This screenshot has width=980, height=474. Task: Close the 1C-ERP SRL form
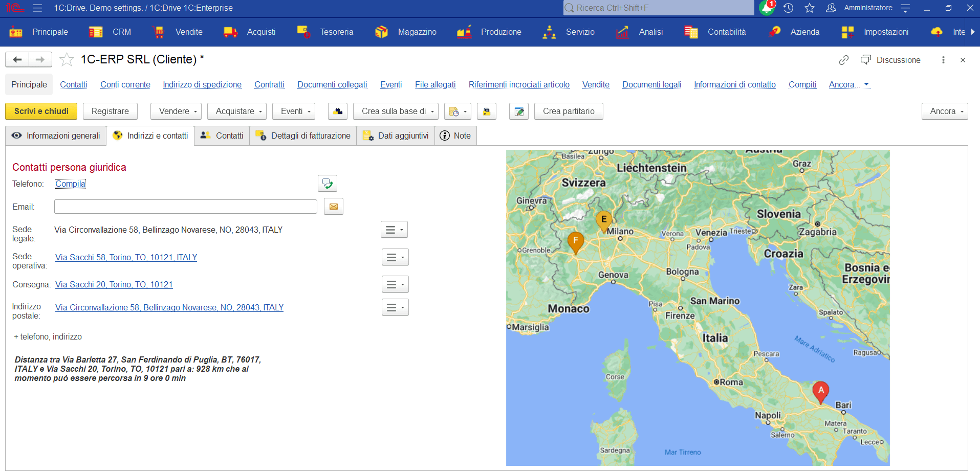tap(963, 60)
